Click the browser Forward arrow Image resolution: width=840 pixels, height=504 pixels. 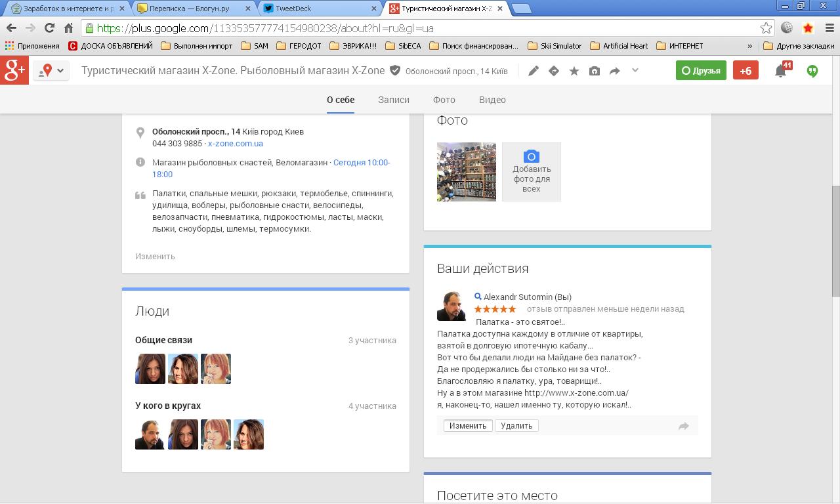point(30,28)
